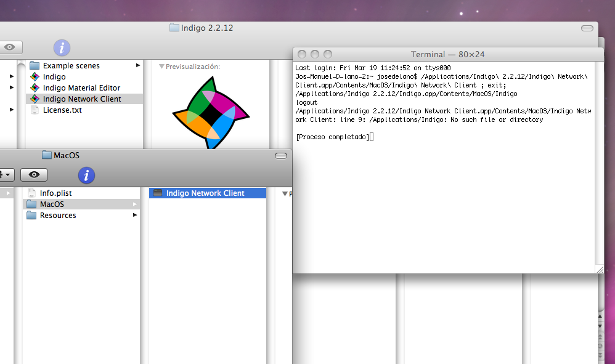Viewport: 615px width, 364px height.
Task: Click the Info button in MacOS window
Action: [86, 175]
